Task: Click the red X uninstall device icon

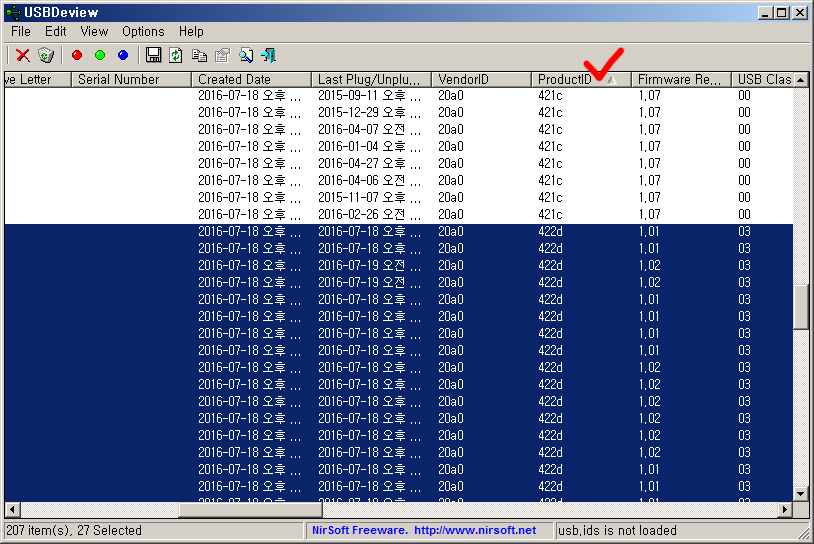Action: tap(22, 55)
